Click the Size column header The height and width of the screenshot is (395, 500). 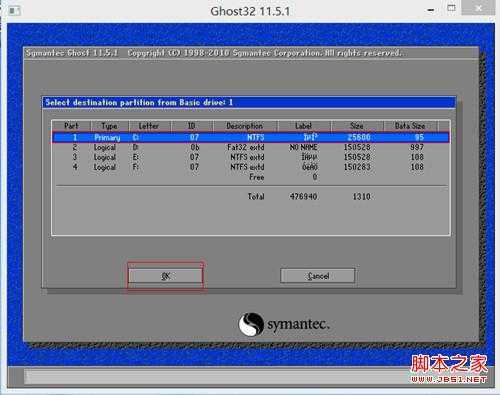(357, 126)
